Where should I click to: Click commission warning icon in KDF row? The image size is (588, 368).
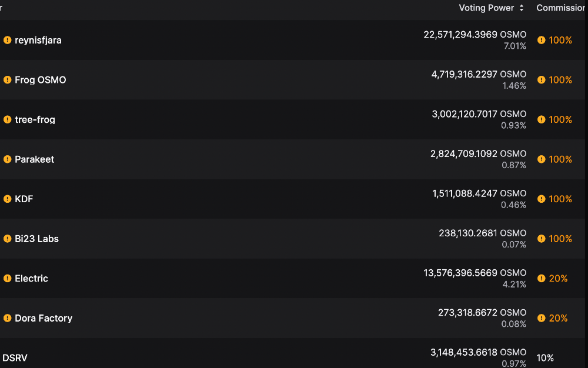(x=541, y=199)
